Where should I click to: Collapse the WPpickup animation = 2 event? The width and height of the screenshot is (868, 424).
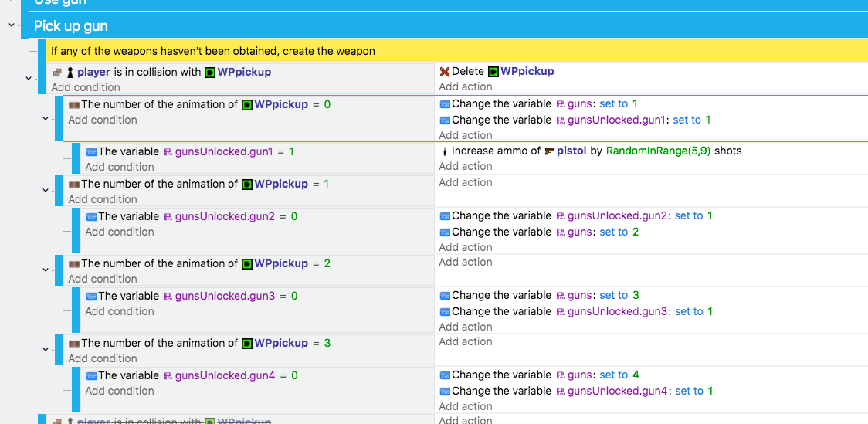pyautogui.click(x=46, y=270)
